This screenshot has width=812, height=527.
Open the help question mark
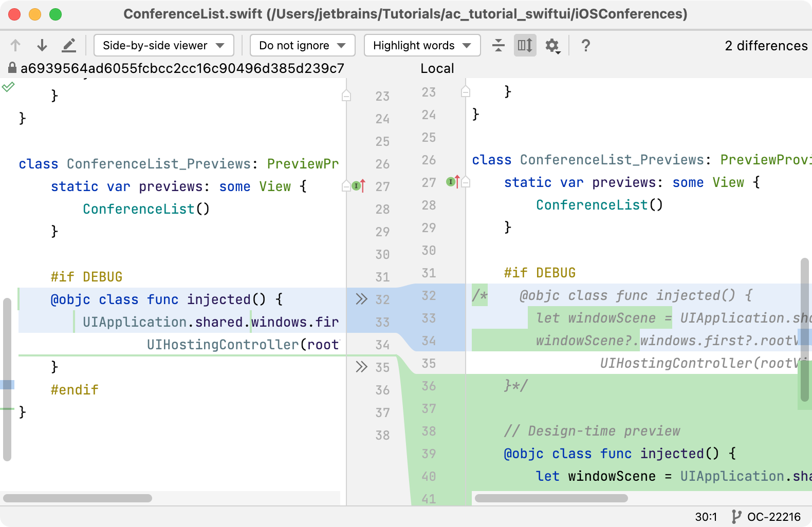(585, 46)
